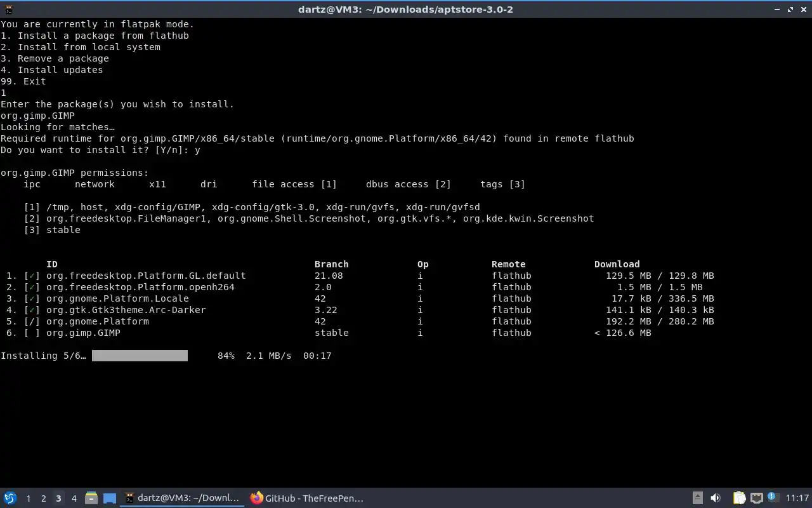Click the checkmark for org.freedesktop.Platform.openh264
Viewport: 812px width, 508px height.
click(32, 287)
